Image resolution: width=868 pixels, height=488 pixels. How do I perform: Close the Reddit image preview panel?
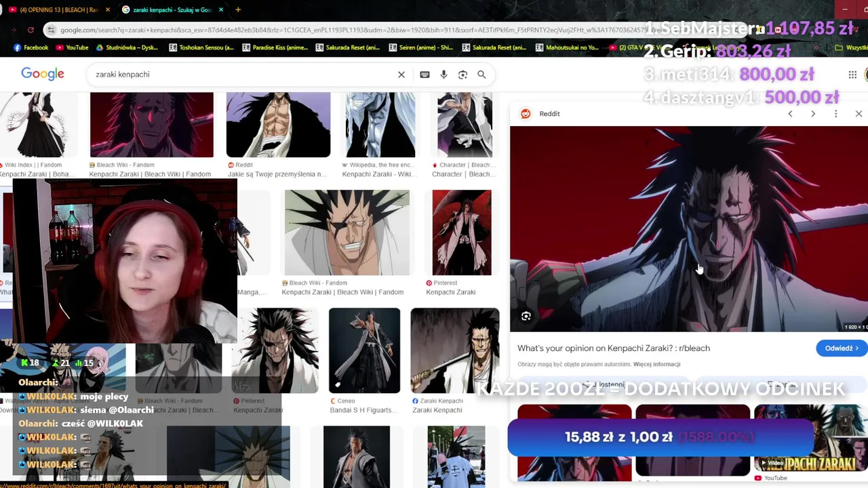[859, 114]
